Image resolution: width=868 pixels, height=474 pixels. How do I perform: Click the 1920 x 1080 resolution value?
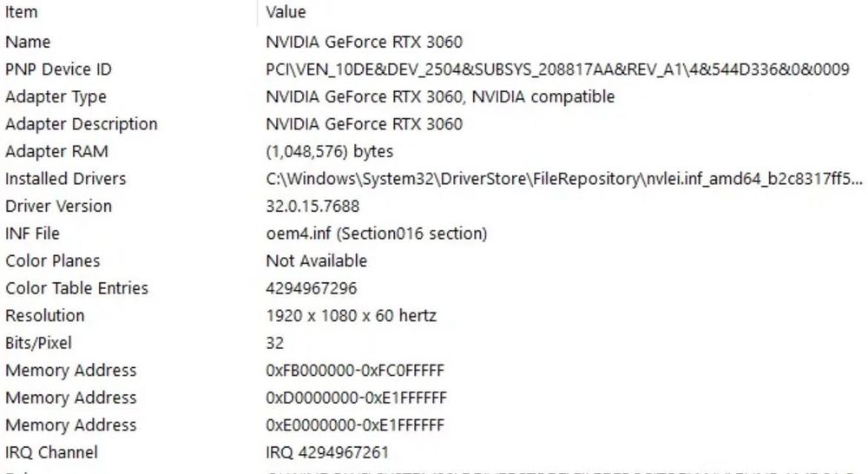[351, 316]
